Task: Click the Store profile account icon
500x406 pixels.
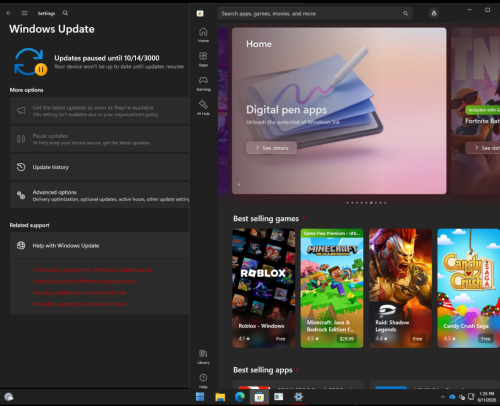Action: 434,13
